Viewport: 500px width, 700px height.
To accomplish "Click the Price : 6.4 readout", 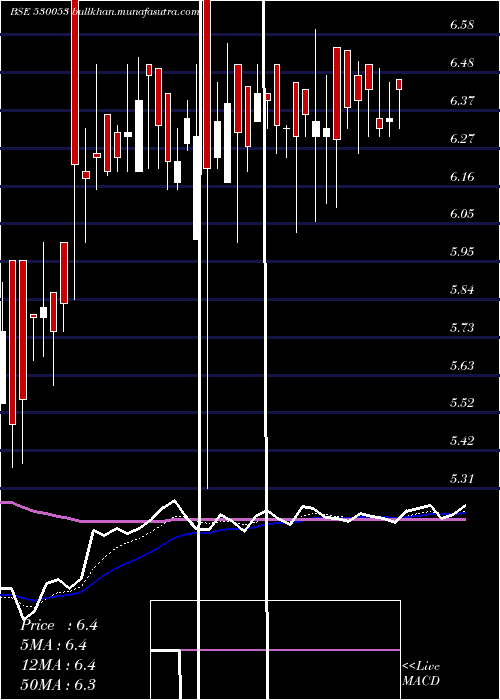I will click(x=59, y=625).
